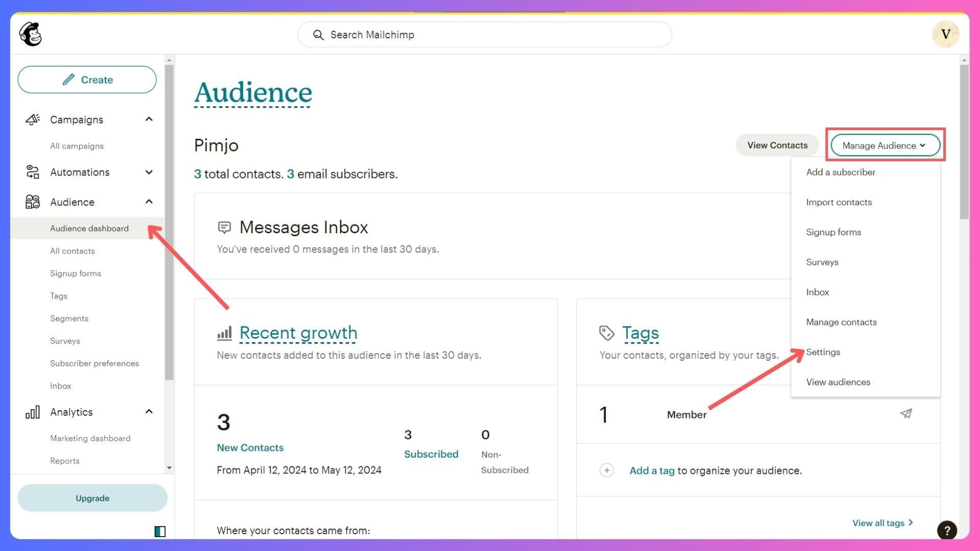Click the Tags label icon

coord(606,333)
